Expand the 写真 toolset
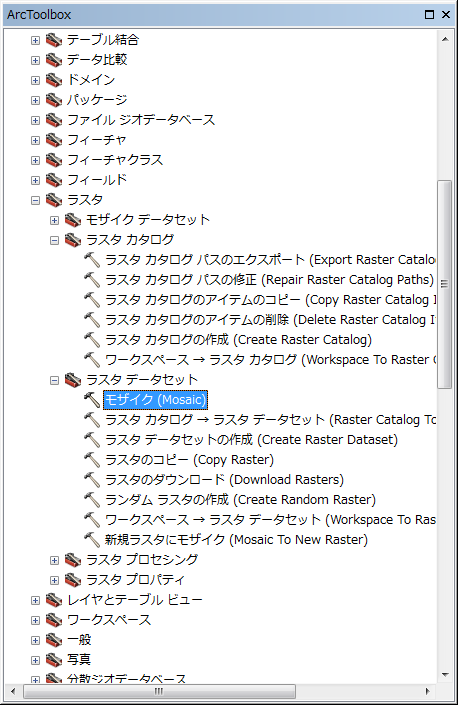This screenshot has height=705, width=458. [x=35, y=660]
